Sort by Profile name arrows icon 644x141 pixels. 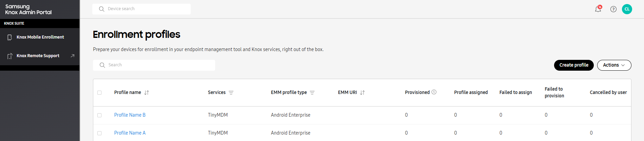pos(147,93)
